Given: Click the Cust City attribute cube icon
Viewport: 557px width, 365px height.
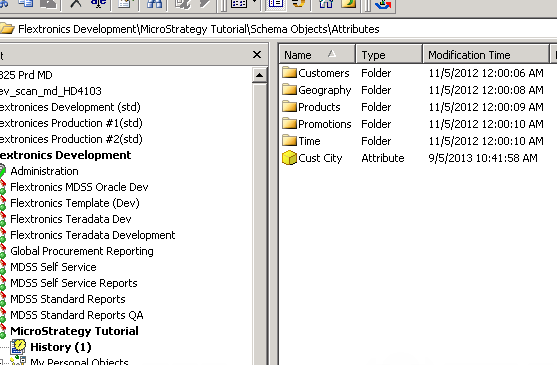Looking at the screenshot, I should (290, 158).
